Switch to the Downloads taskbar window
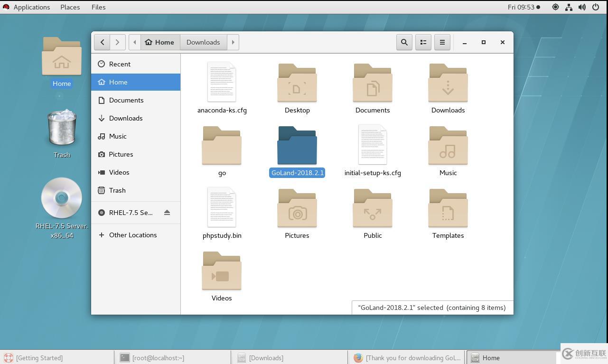608x364 pixels. click(290, 358)
